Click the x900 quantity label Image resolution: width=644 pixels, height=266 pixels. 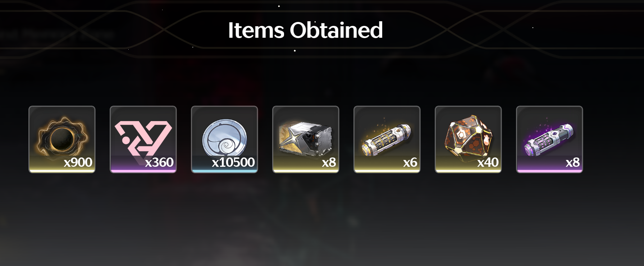coord(78,162)
